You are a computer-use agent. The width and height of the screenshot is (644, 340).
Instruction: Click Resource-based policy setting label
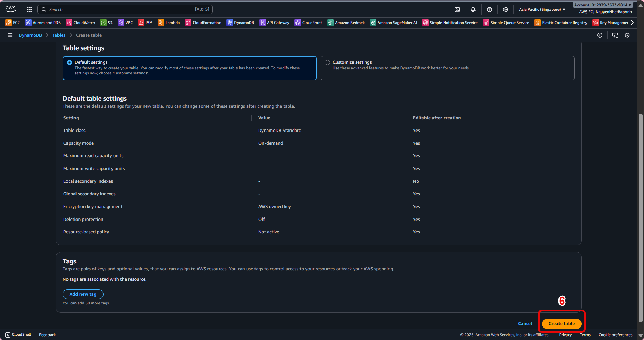point(86,232)
